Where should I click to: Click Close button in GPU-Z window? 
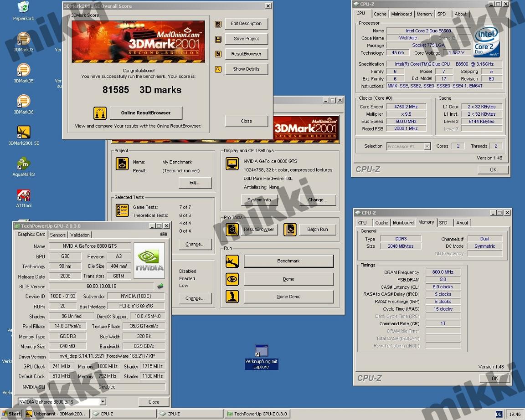pyautogui.click(x=154, y=402)
